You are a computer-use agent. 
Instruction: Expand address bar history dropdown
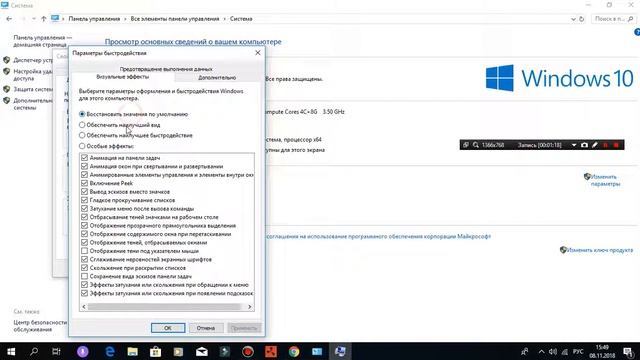pos(573,19)
